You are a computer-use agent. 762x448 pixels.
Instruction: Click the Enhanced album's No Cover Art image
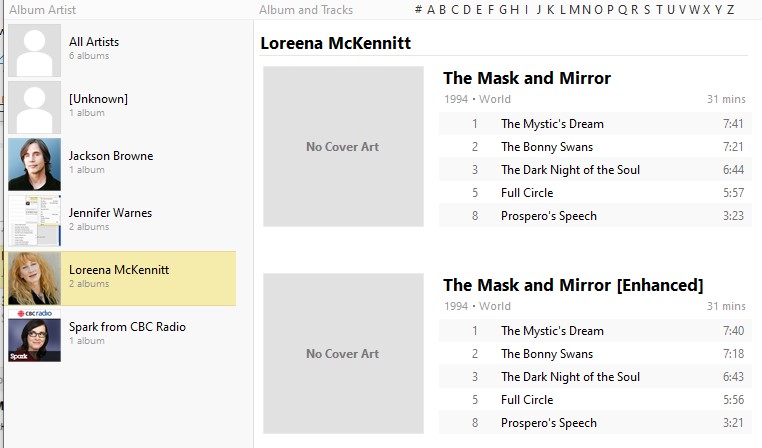click(x=343, y=354)
